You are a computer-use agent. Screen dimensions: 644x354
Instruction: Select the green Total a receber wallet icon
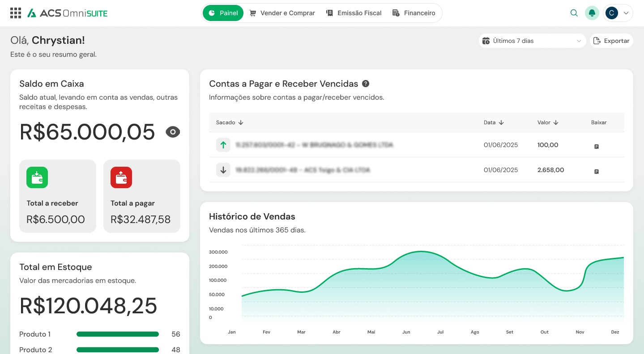[x=37, y=177]
